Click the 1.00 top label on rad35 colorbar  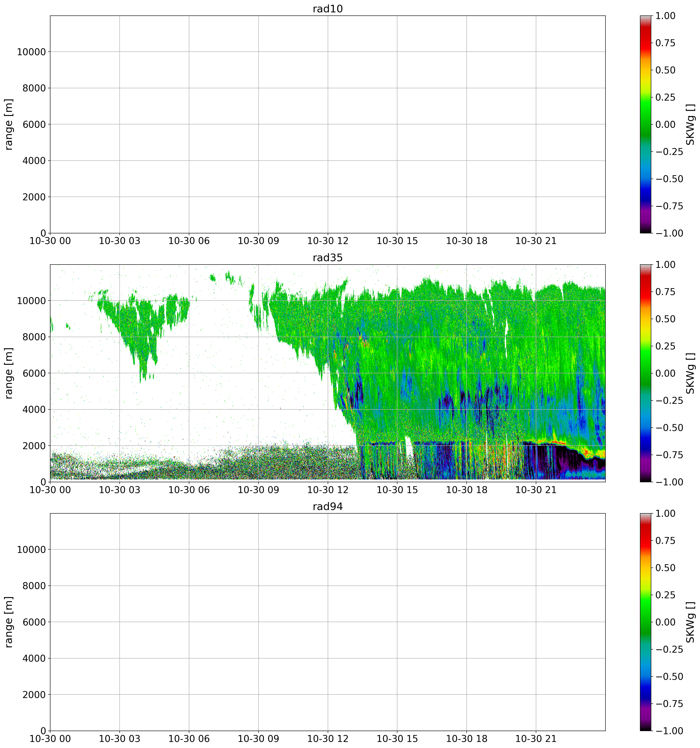click(x=665, y=265)
